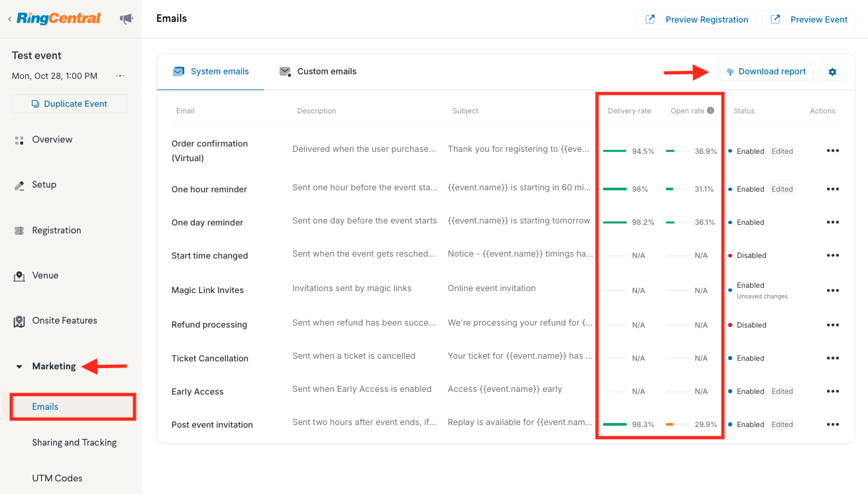Open actions menu for One hour reminder
Viewport: 868px width, 494px height.
(833, 189)
